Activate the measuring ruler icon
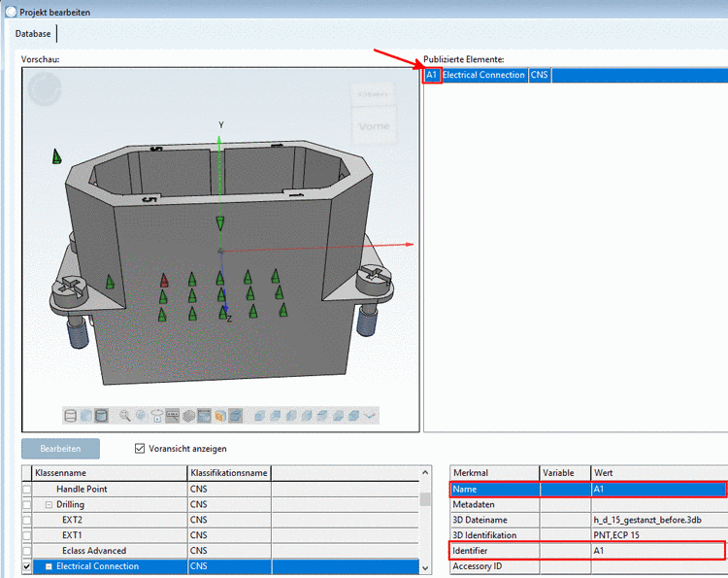 click(x=172, y=416)
